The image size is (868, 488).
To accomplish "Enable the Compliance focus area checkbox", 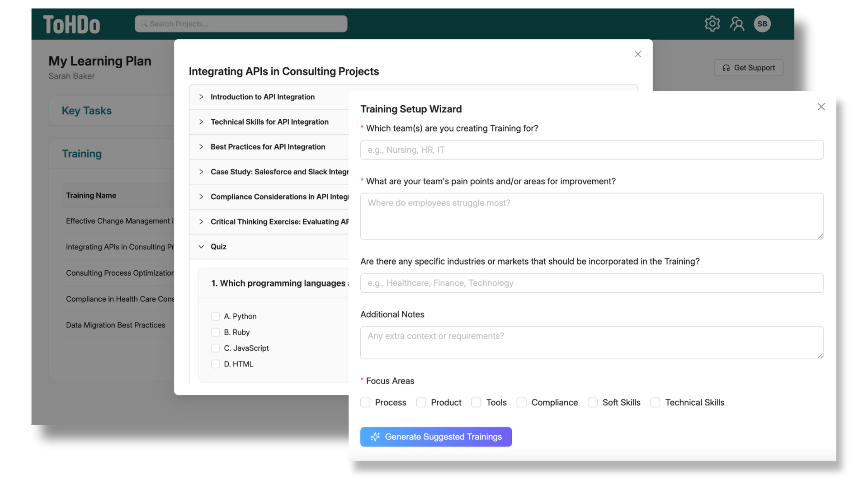I will pyautogui.click(x=522, y=402).
